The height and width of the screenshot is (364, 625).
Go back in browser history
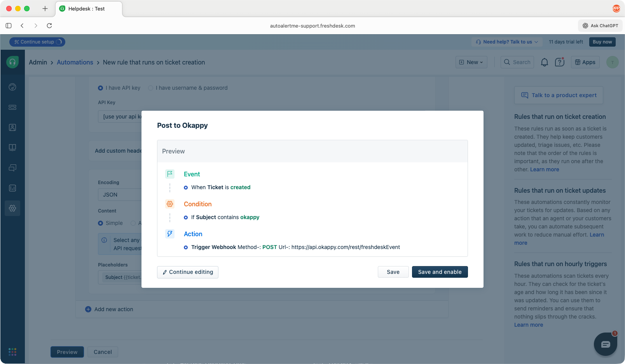(22, 26)
